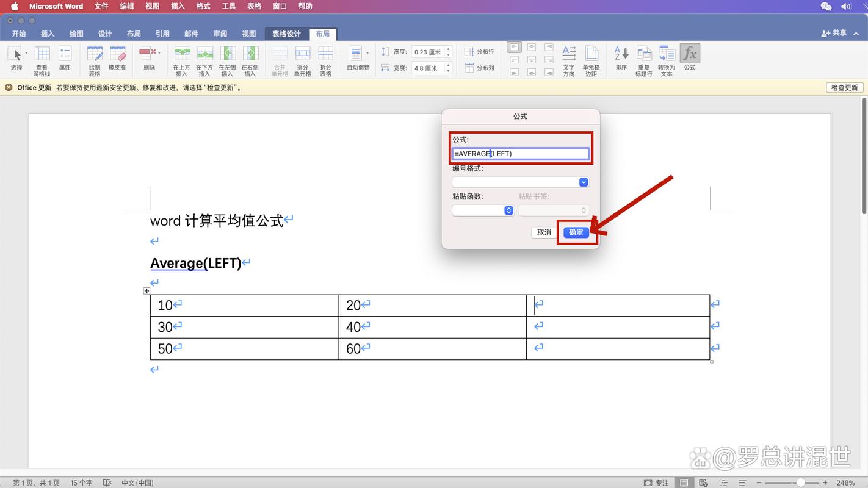Click 拆分表格 (Split Table)

(325, 61)
